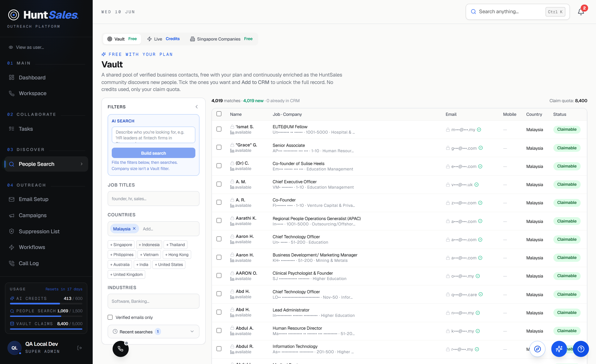The height and width of the screenshot is (364, 596).
Task: Enable Verified emails only checkbox
Action: pos(110,317)
